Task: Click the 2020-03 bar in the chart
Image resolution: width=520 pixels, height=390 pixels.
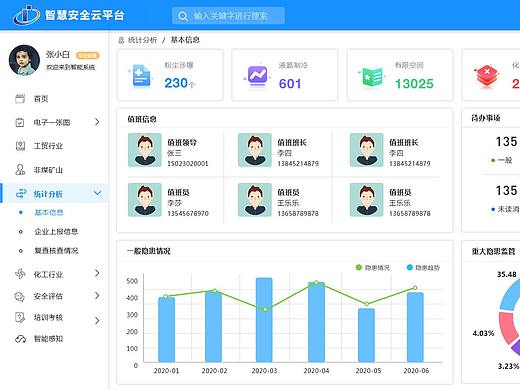Action: pyautogui.click(x=264, y=320)
